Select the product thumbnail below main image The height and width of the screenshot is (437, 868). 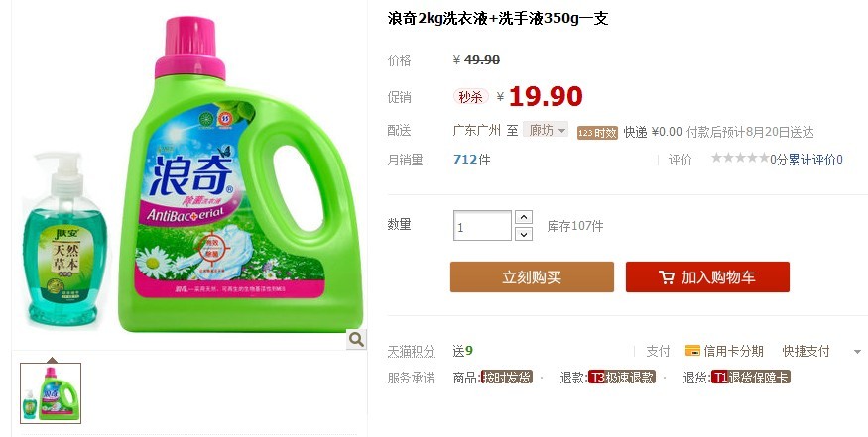point(51,393)
